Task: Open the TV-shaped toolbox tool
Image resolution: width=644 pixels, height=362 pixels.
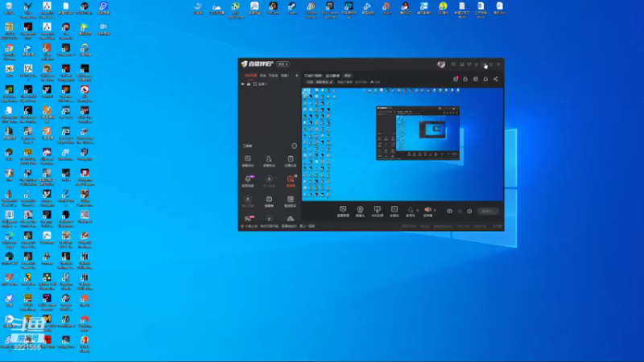Action: click(x=269, y=201)
